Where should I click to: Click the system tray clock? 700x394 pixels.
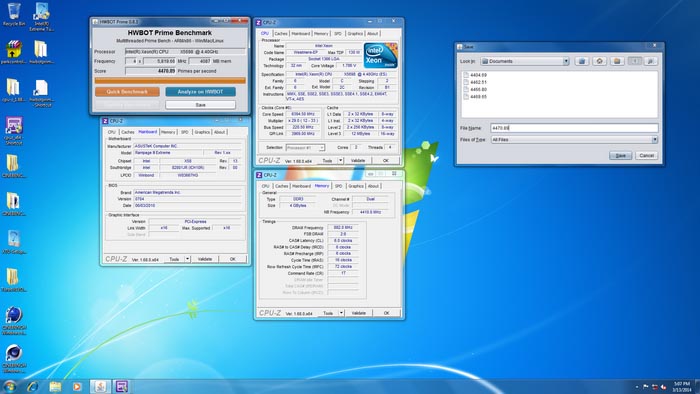[682, 387]
